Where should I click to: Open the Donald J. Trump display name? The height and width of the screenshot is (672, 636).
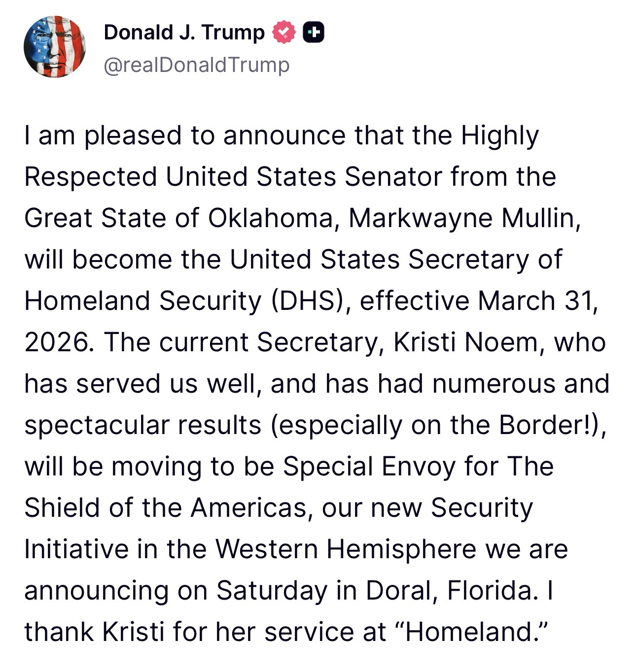(x=184, y=33)
